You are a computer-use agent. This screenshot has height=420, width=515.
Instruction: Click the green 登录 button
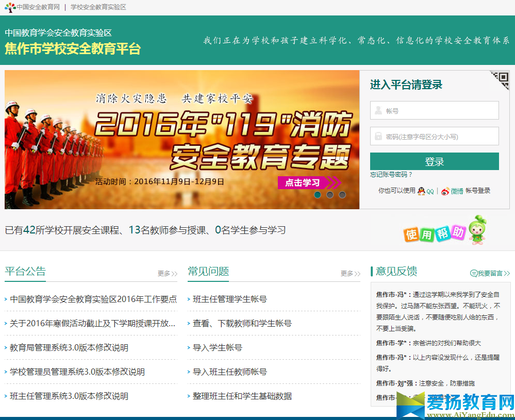(x=434, y=161)
